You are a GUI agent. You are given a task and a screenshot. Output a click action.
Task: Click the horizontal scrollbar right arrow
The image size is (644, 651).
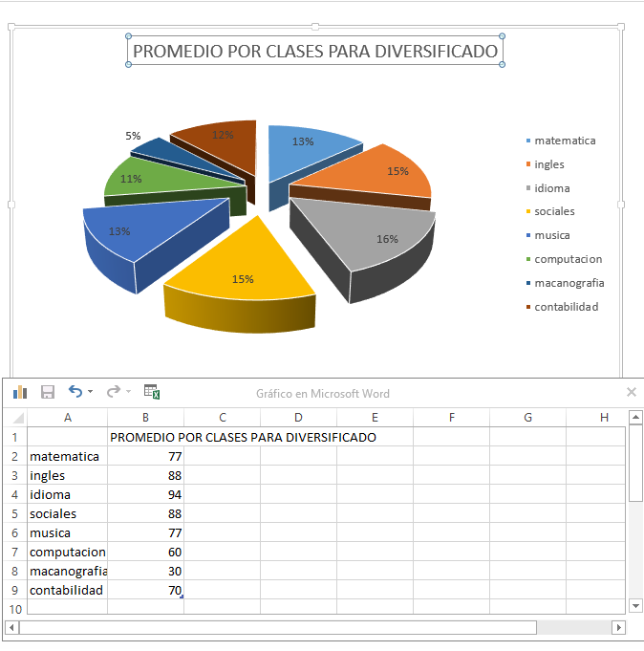coord(619,627)
